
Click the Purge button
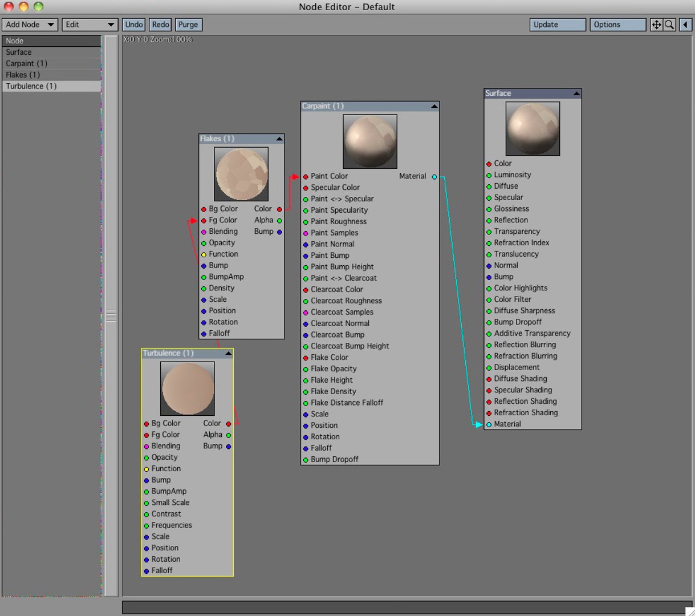[x=188, y=25]
